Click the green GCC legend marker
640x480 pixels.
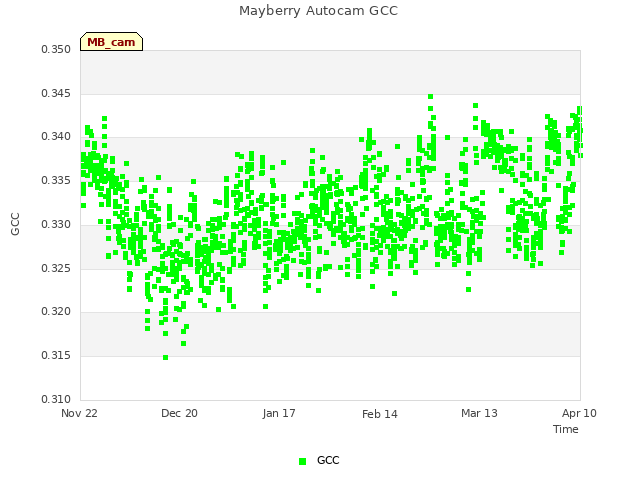302,461
